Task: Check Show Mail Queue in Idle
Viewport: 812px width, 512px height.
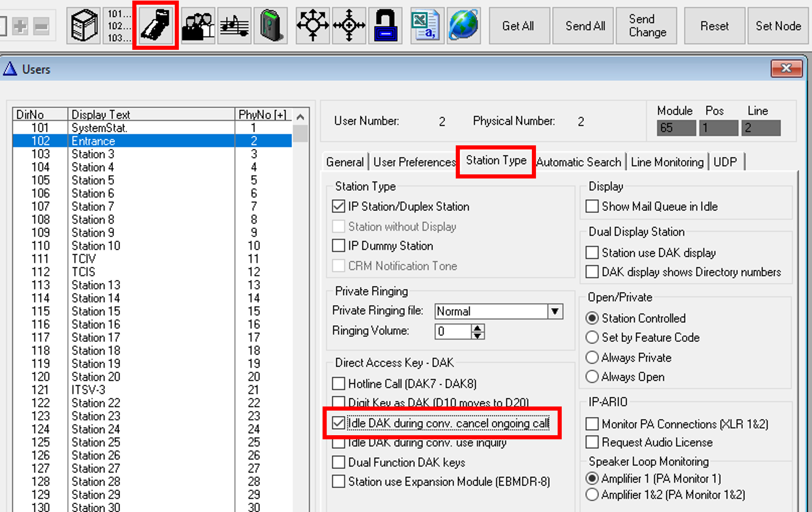Action: (x=592, y=206)
